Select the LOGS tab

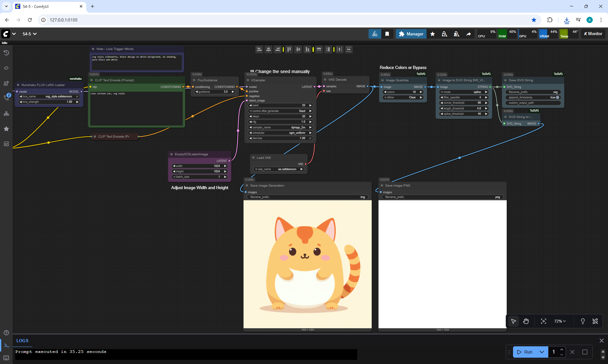(x=22, y=341)
